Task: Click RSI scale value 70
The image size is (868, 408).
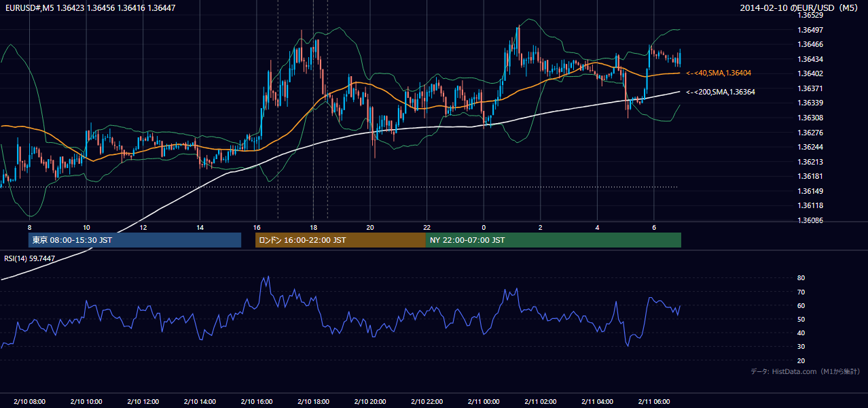Action: click(x=801, y=292)
